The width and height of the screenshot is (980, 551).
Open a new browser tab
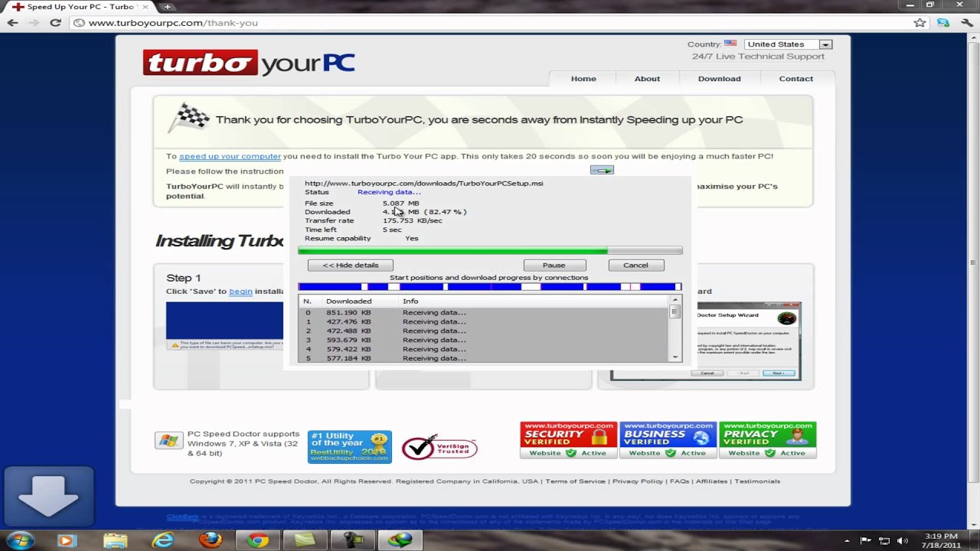coord(167,7)
